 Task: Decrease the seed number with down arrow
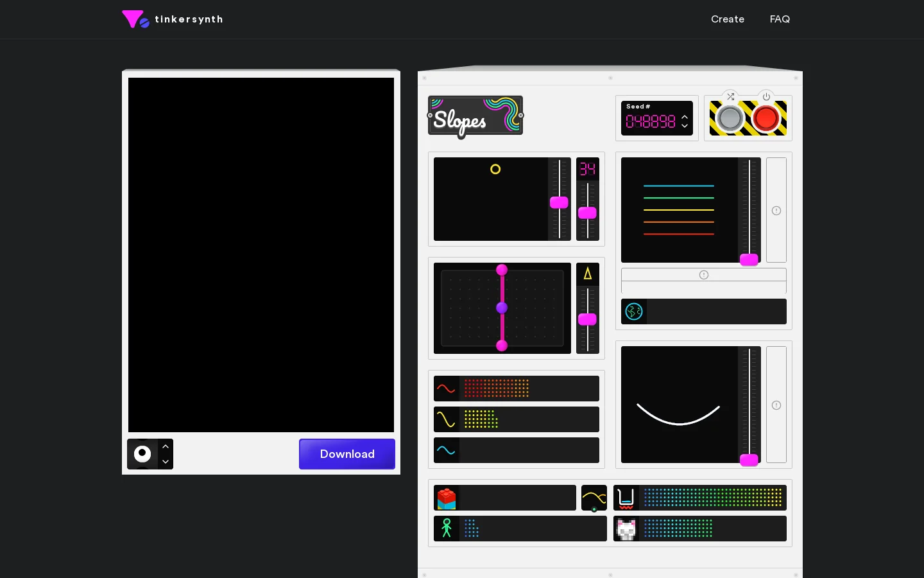point(685,126)
